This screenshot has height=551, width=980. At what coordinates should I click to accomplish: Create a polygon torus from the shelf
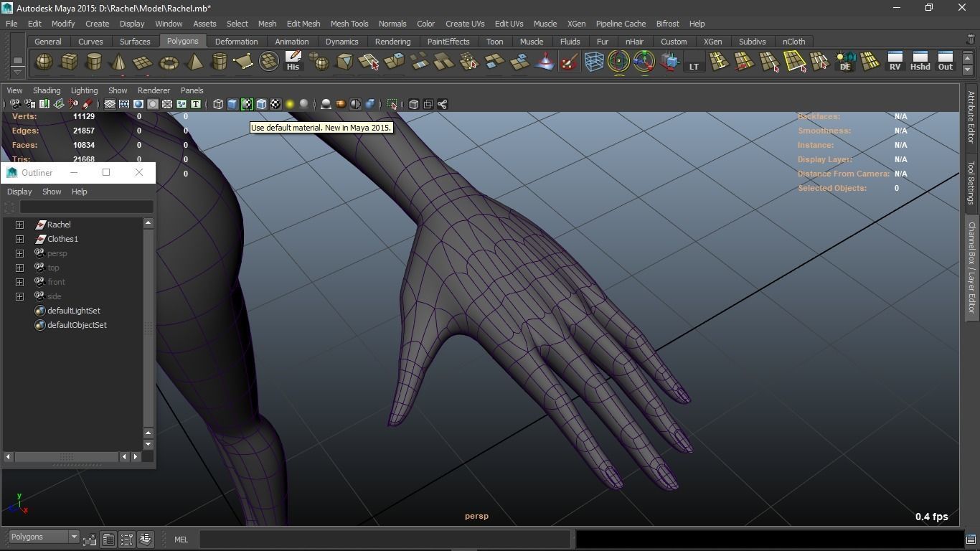click(x=169, y=62)
